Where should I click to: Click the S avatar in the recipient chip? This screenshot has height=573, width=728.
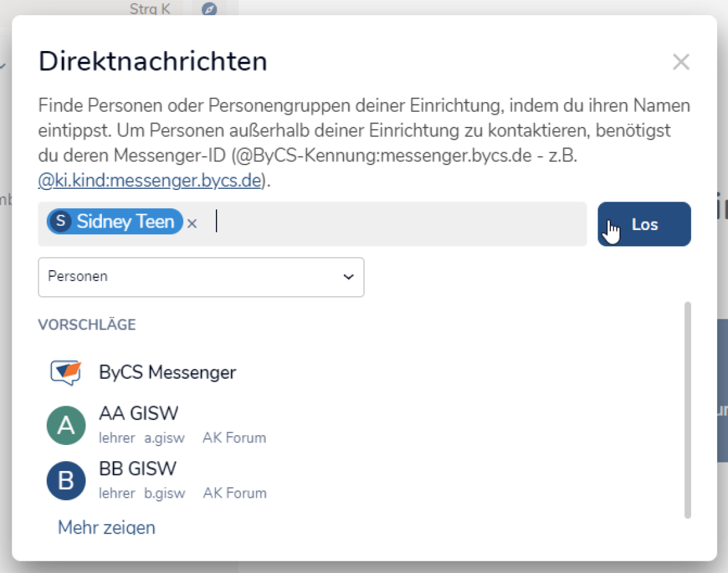tap(60, 222)
